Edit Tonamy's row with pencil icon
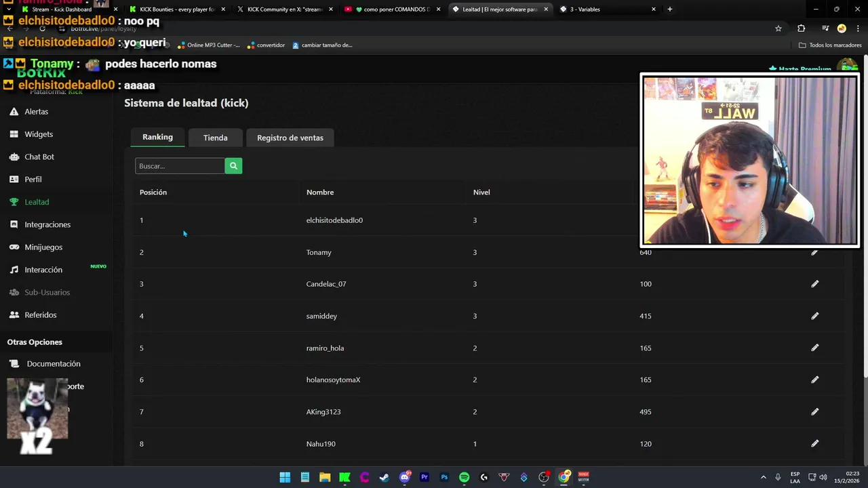The image size is (868, 488). coord(814,252)
